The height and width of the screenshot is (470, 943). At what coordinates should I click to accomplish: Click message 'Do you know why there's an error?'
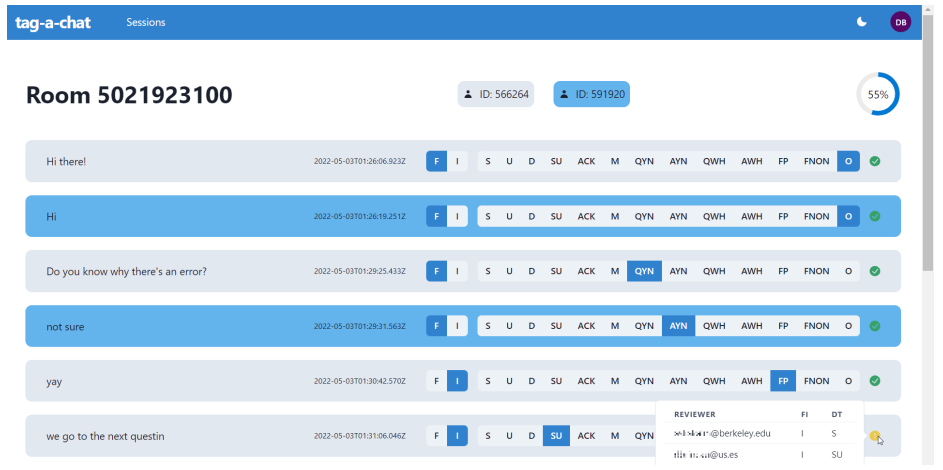pyautogui.click(x=126, y=271)
